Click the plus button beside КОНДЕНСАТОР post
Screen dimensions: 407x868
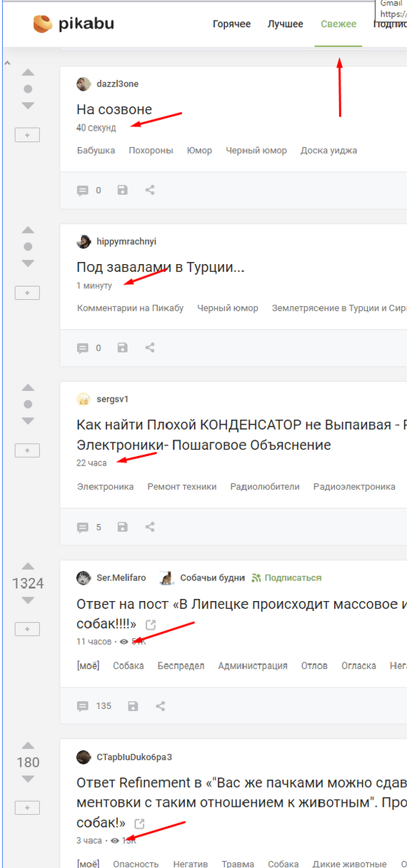coord(27,450)
